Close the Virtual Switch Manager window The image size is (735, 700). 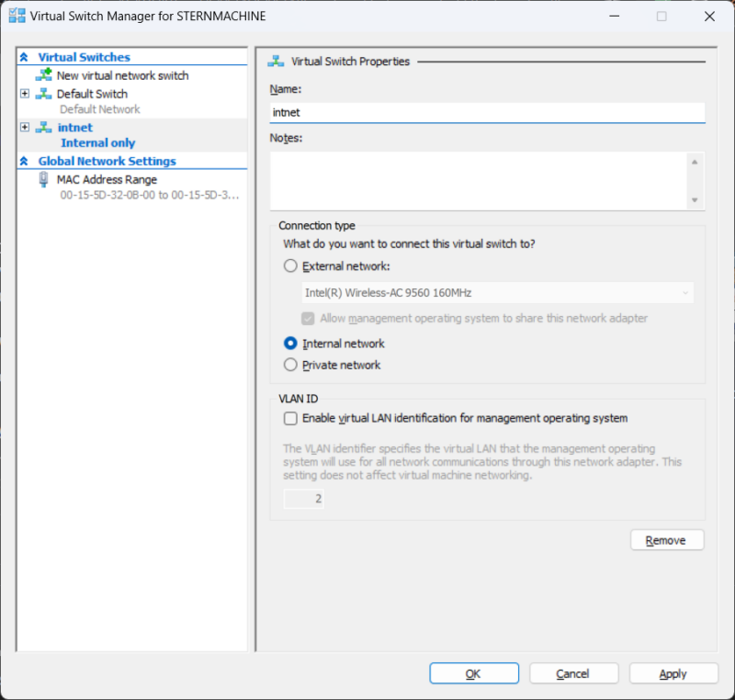coord(709,16)
